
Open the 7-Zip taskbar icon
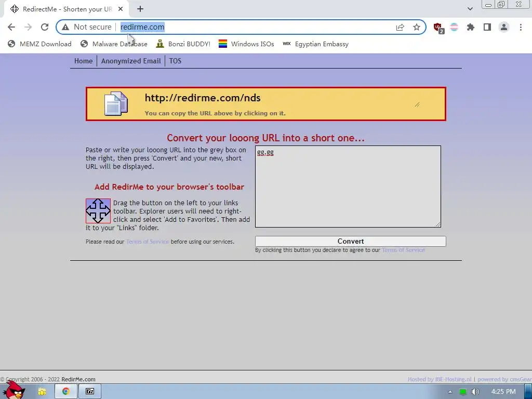pos(90,392)
